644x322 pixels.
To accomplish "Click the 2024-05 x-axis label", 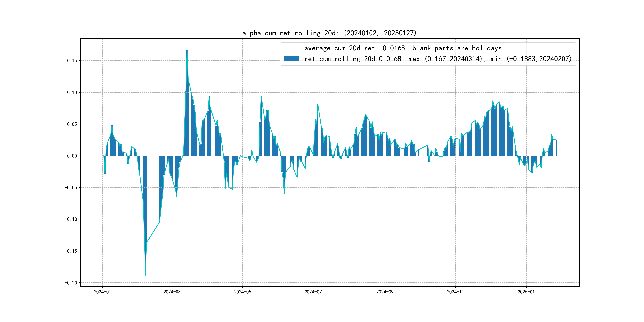I will (242, 292).
